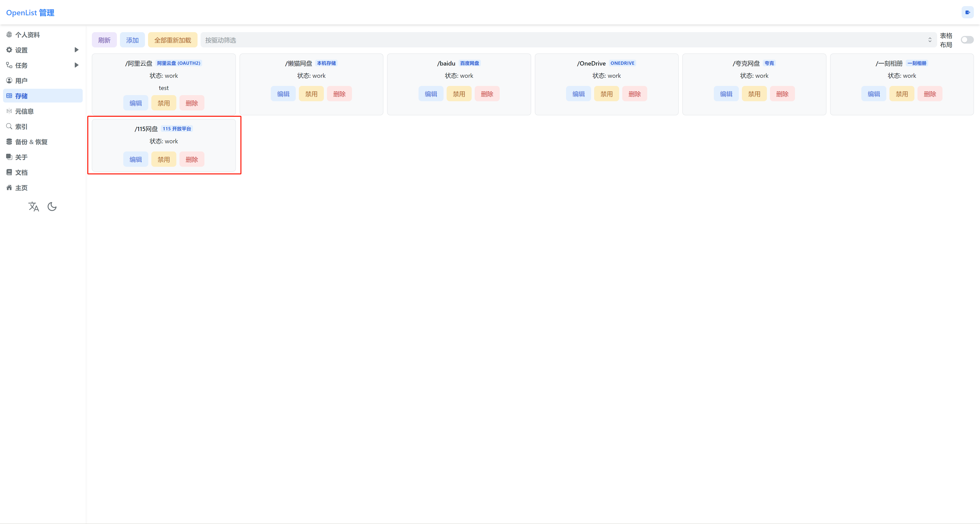
Task: Open the language switcher icon
Action: coord(33,207)
